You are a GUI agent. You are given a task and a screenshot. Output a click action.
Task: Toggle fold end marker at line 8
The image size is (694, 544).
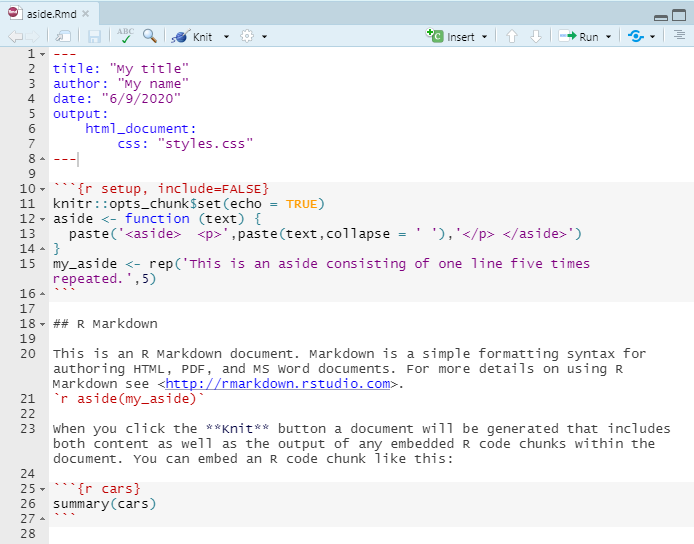[x=42, y=158]
